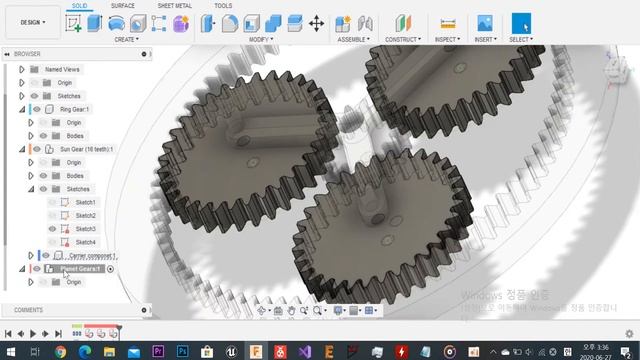Click the Joint tool icon
Screen dimensions: 640x360
pyautogui.click(x=365, y=23)
